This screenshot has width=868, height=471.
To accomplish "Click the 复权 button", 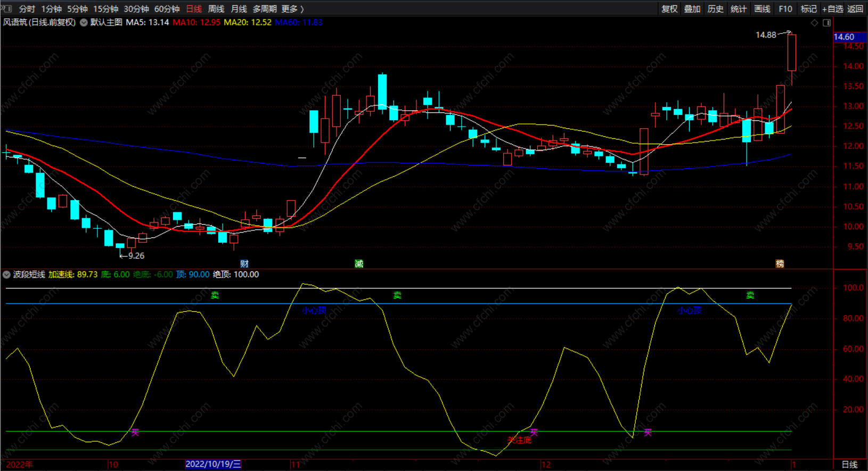I will coord(669,9).
